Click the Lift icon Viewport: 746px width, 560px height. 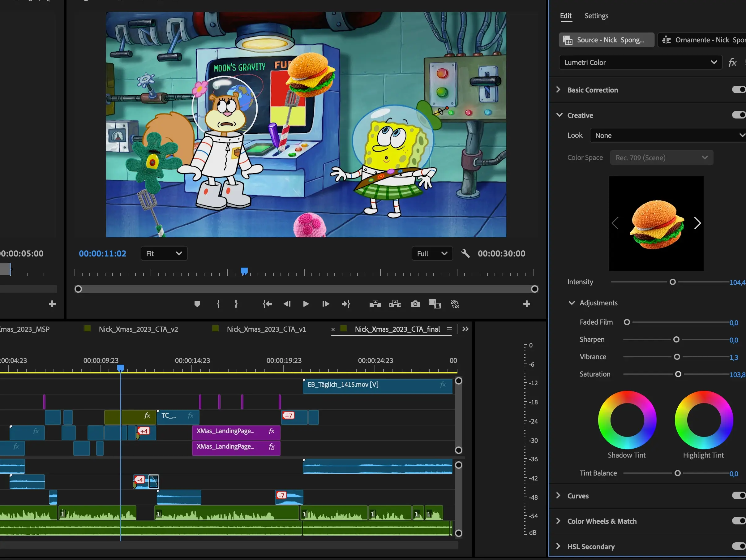[375, 304]
